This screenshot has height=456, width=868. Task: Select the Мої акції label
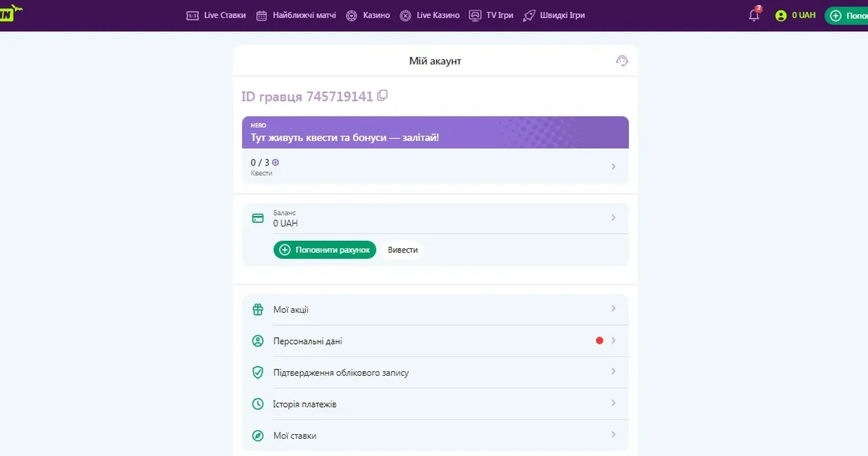[291, 310]
